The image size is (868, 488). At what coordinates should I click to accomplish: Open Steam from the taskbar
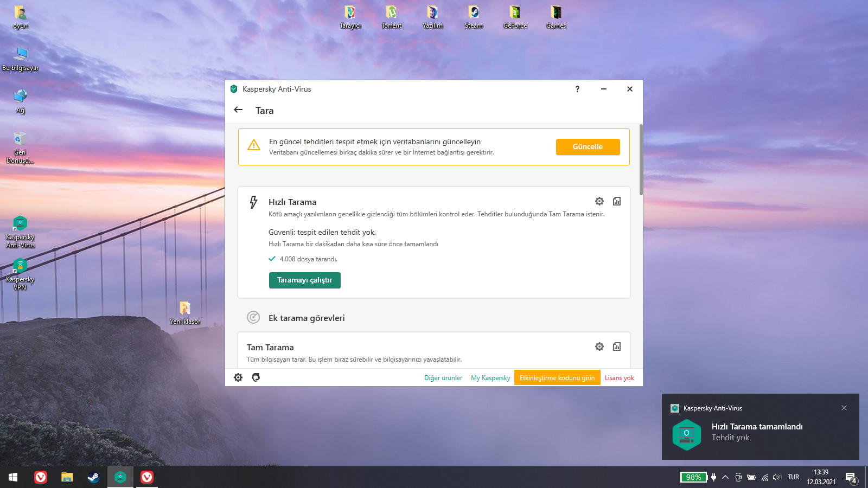tap(93, 477)
